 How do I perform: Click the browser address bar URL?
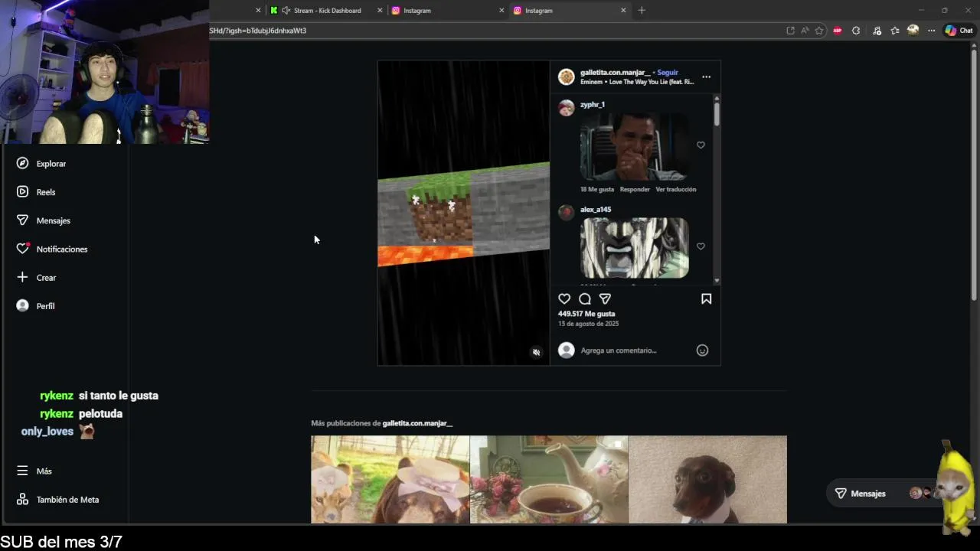coord(258,31)
